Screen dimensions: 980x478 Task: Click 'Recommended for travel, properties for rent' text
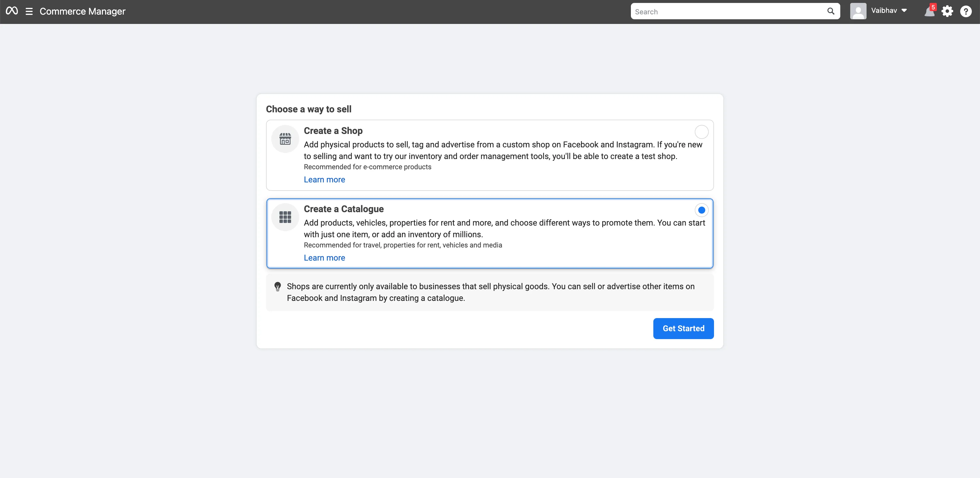pos(403,245)
